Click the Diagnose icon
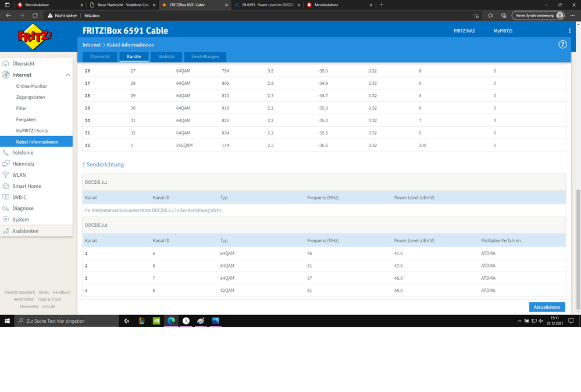 pyautogui.click(x=6, y=208)
